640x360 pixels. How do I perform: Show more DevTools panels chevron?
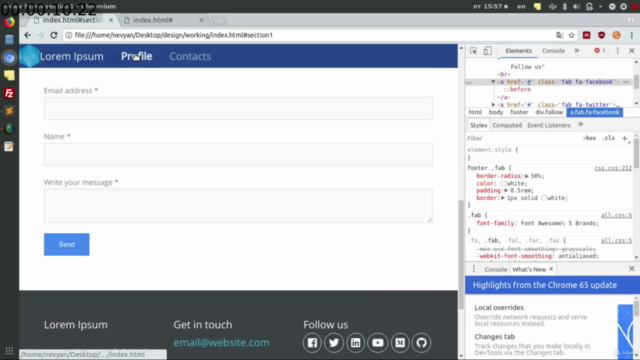577,51
